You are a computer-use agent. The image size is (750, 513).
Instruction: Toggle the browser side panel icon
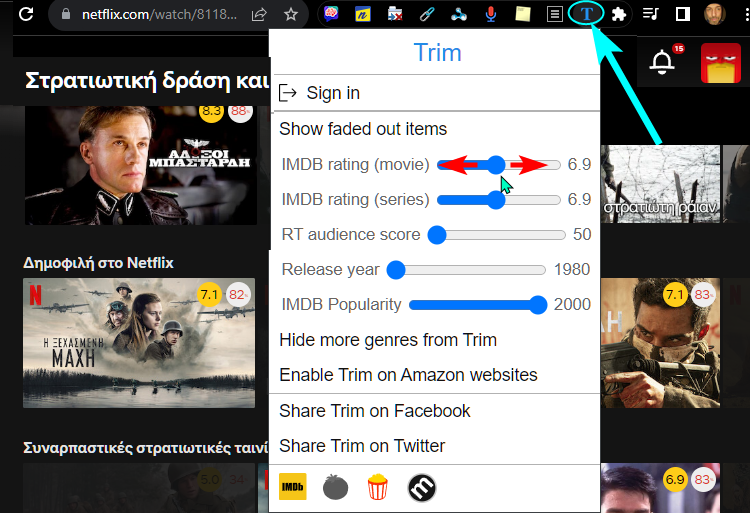pyautogui.click(x=683, y=14)
